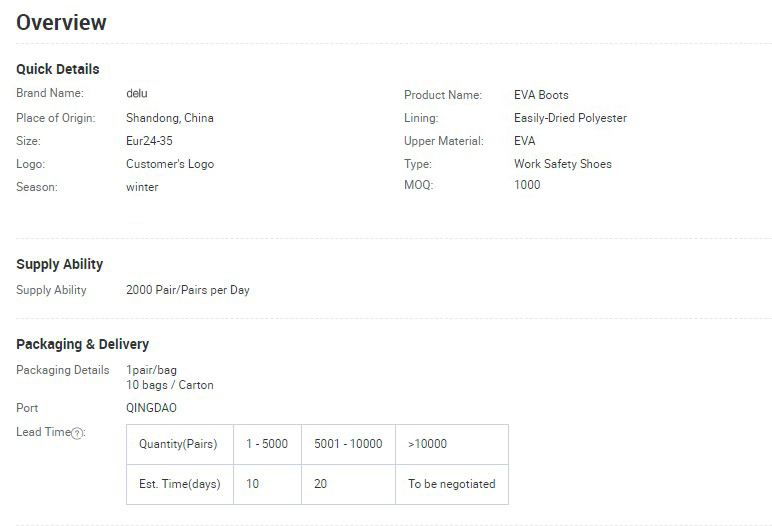Click the brand name value delu
The image size is (772, 526).
(x=136, y=93)
